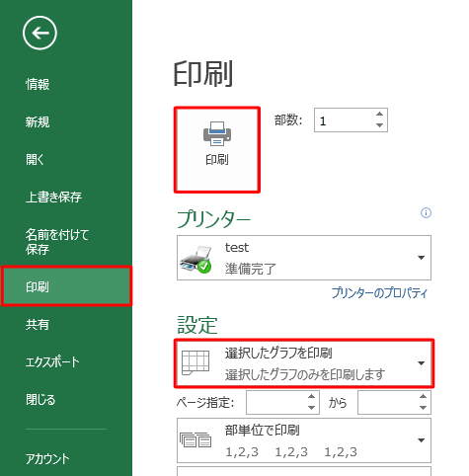Open the 情報 menu item
The width and height of the screenshot is (469, 476).
pyautogui.click(x=38, y=84)
